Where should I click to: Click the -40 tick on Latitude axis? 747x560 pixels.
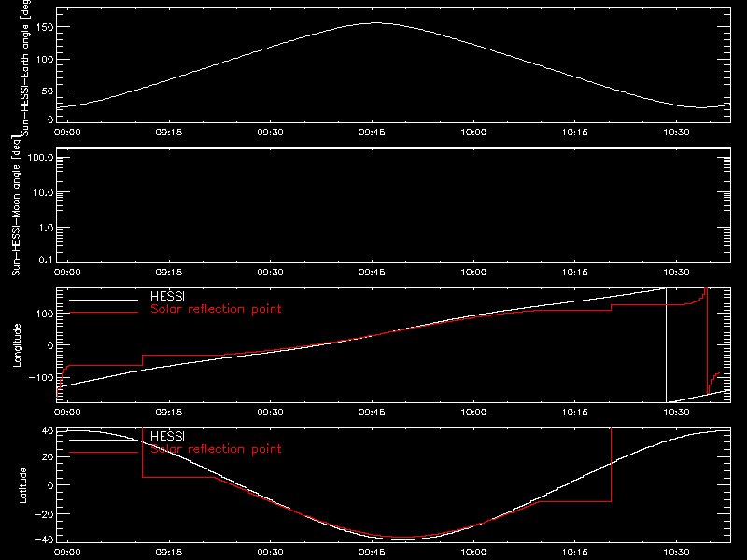[44, 540]
